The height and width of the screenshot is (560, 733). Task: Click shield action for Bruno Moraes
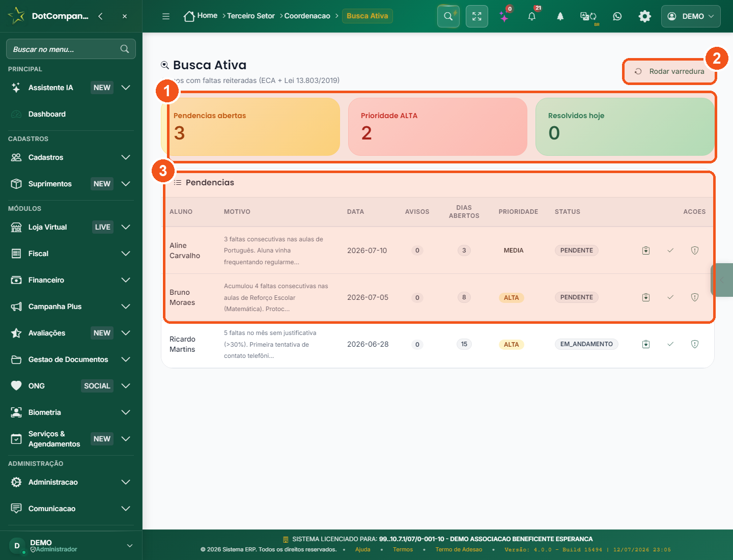coord(695,297)
